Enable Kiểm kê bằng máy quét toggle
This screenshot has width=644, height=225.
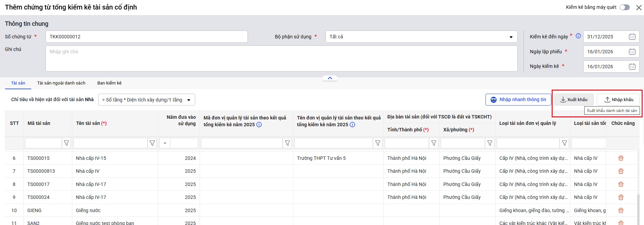pyautogui.click(x=624, y=7)
